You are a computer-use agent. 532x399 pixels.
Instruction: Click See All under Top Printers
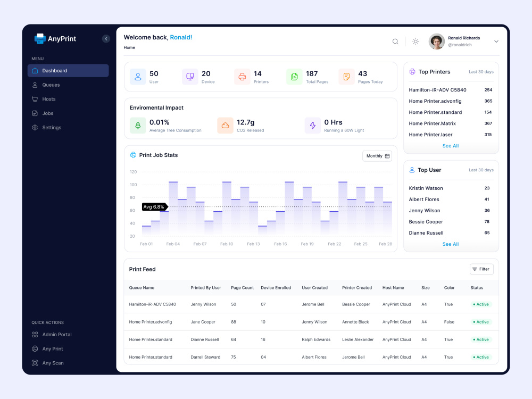click(x=451, y=146)
